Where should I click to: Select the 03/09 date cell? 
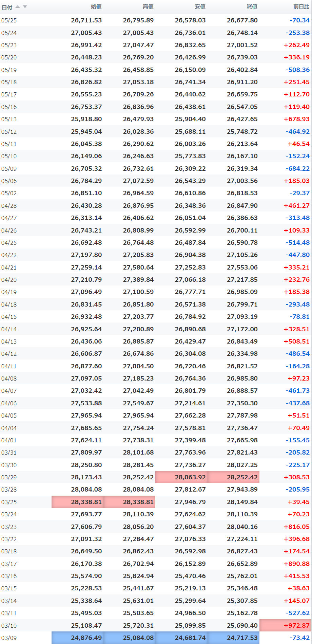pos(9,638)
